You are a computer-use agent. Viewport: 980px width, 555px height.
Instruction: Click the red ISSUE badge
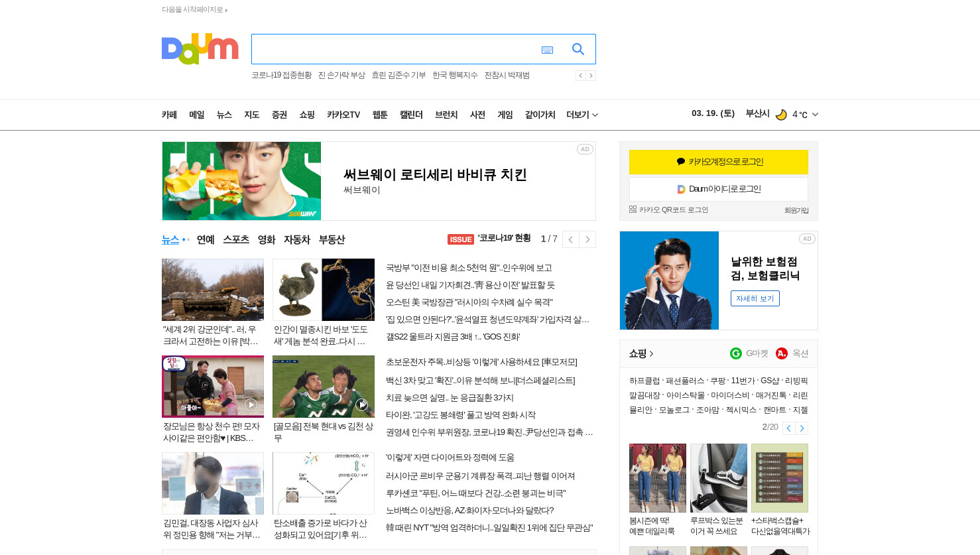pyautogui.click(x=461, y=239)
